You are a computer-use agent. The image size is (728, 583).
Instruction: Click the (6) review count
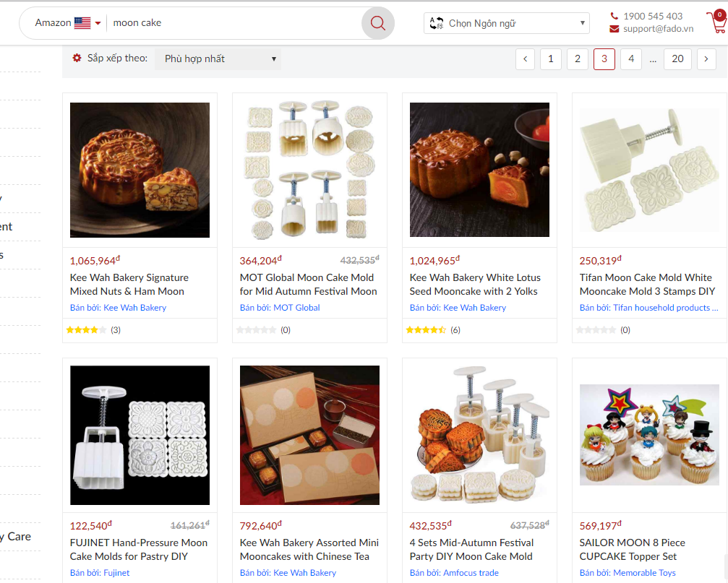pos(455,330)
